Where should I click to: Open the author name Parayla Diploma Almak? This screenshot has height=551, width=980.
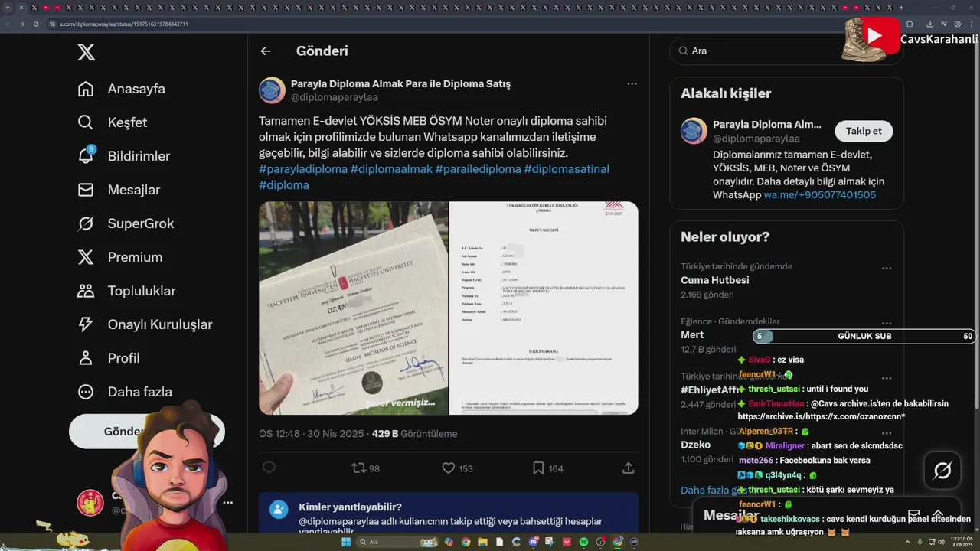pos(400,83)
